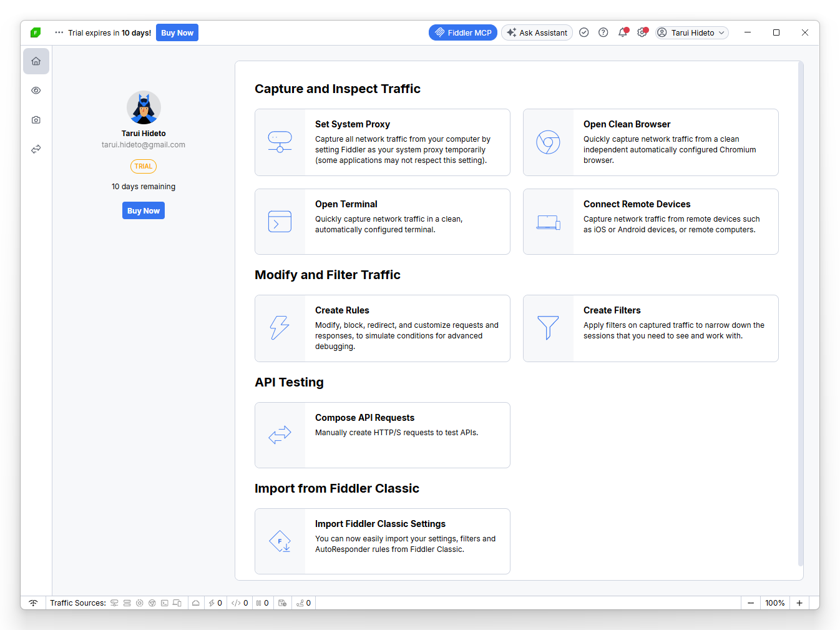
Task: Select the Connect Remote Devices card
Action: (x=651, y=222)
